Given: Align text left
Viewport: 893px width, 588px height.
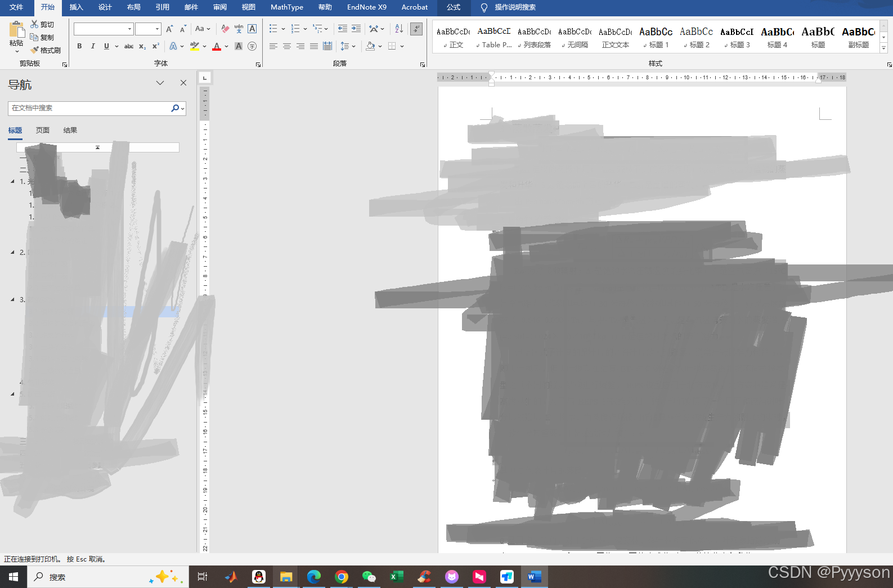Looking at the screenshot, I should tap(273, 46).
